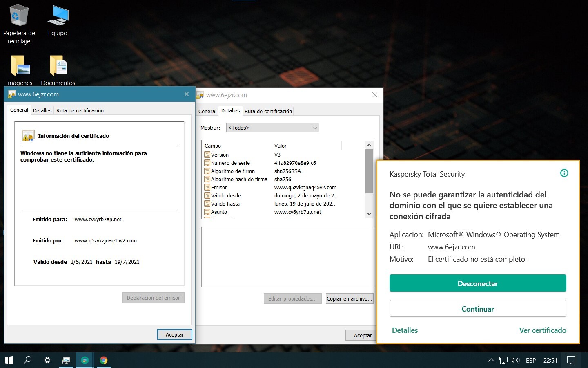Click scroll up arrow of field list

(x=369, y=145)
